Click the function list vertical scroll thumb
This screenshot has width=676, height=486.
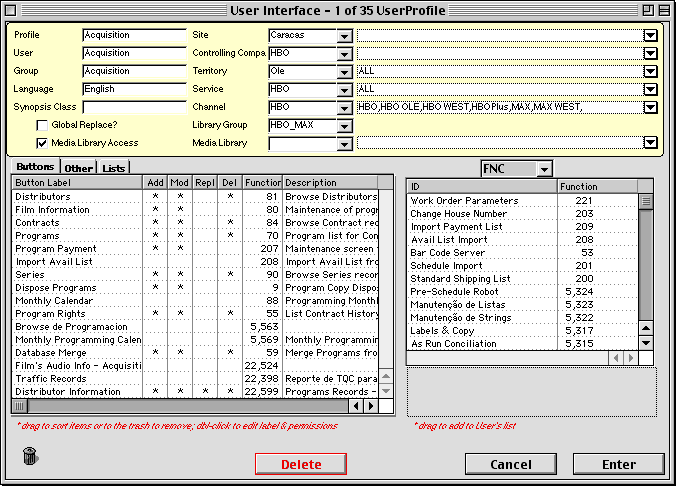click(645, 201)
